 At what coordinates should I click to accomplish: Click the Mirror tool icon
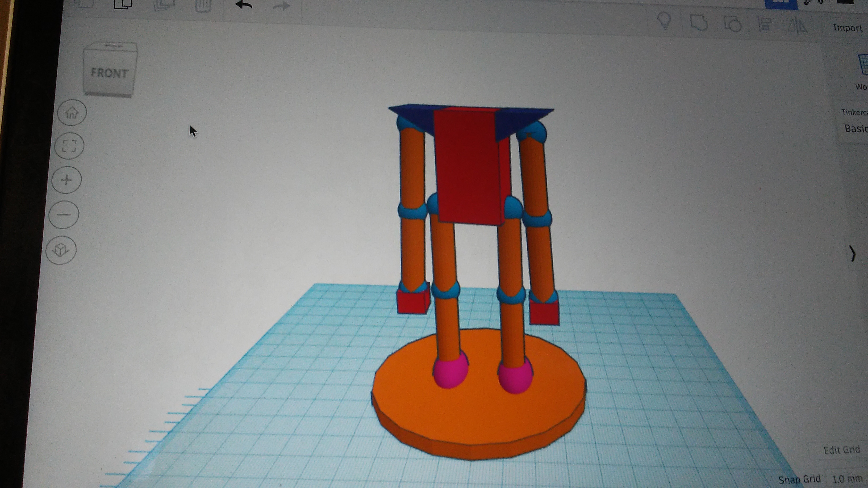797,26
